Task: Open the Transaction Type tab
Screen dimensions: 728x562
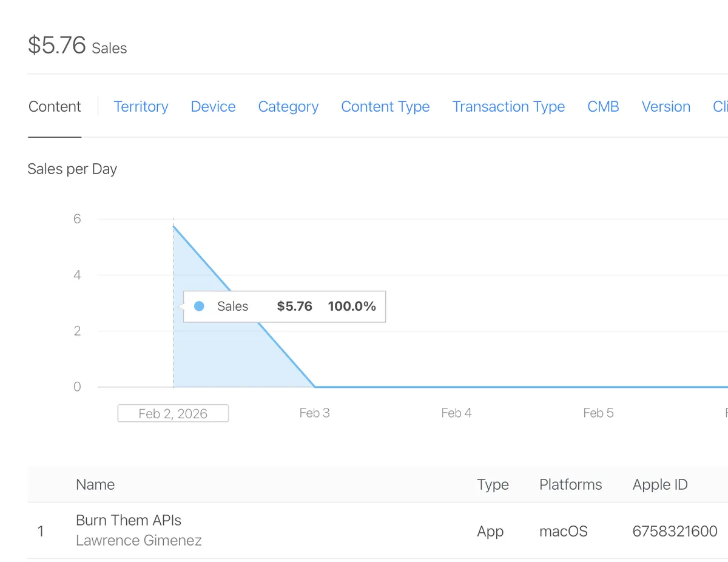Action: [x=508, y=107]
